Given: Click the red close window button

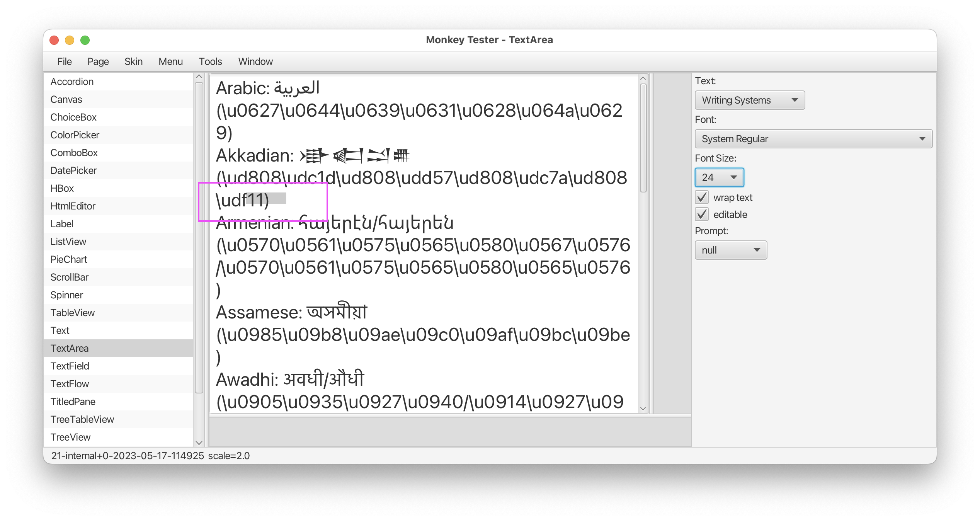Looking at the screenshot, I should coord(54,40).
